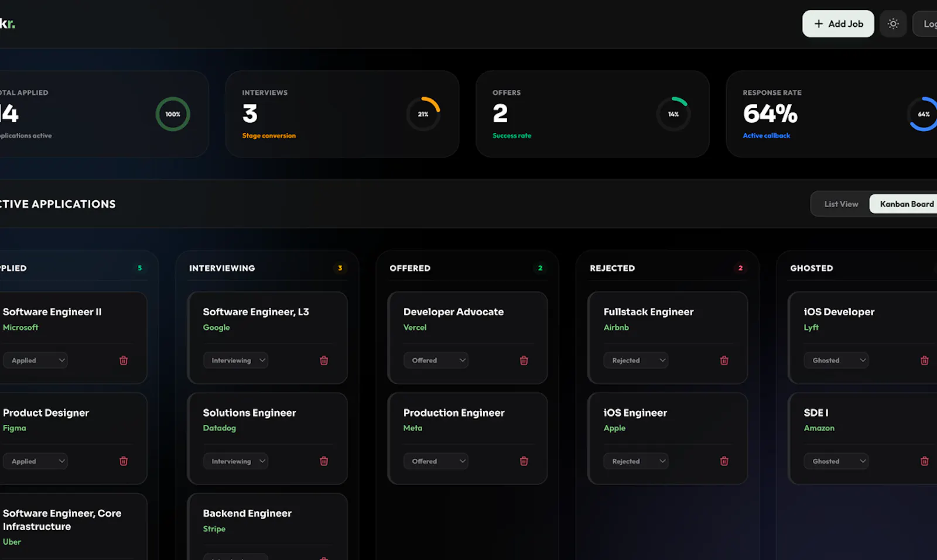Click the Stage conversion label
This screenshot has width=937, height=560.
269,136
